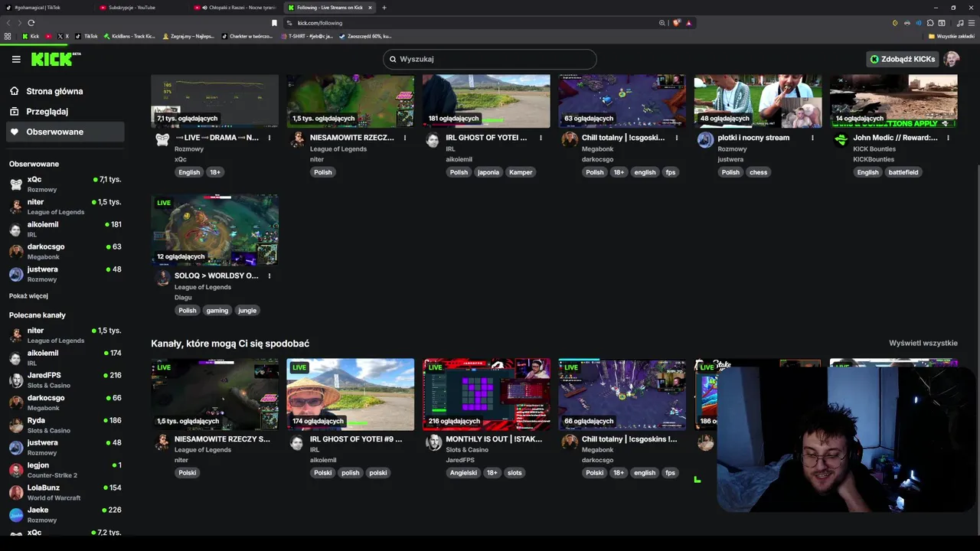Open options menu for John Medic card

[x=948, y=138]
